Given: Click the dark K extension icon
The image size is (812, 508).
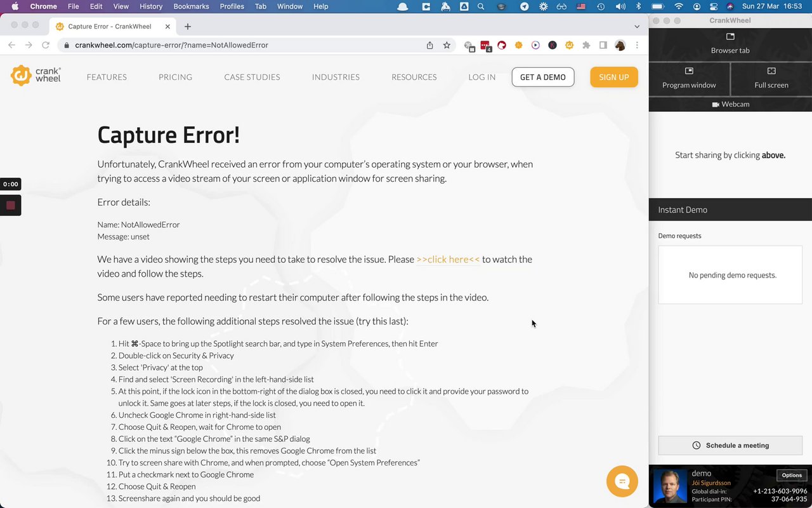Looking at the screenshot, I should tap(553, 45).
